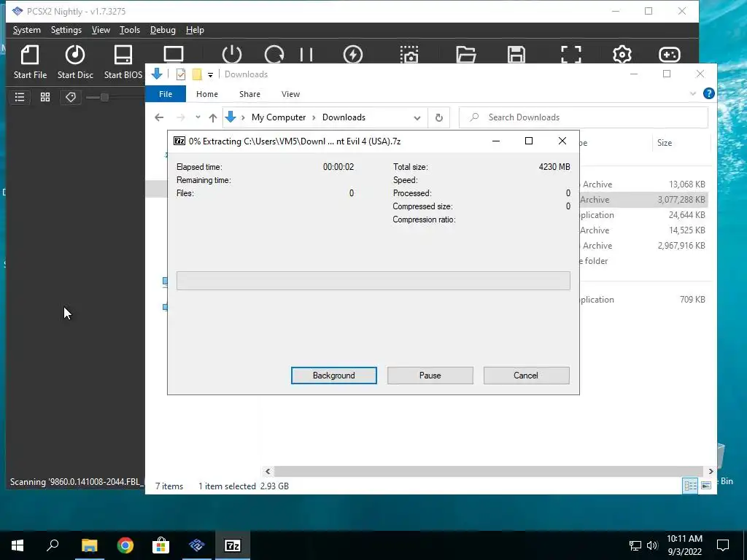Refresh the Downloads folder
This screenshot has width=747, height=560.
pos(438,117)
